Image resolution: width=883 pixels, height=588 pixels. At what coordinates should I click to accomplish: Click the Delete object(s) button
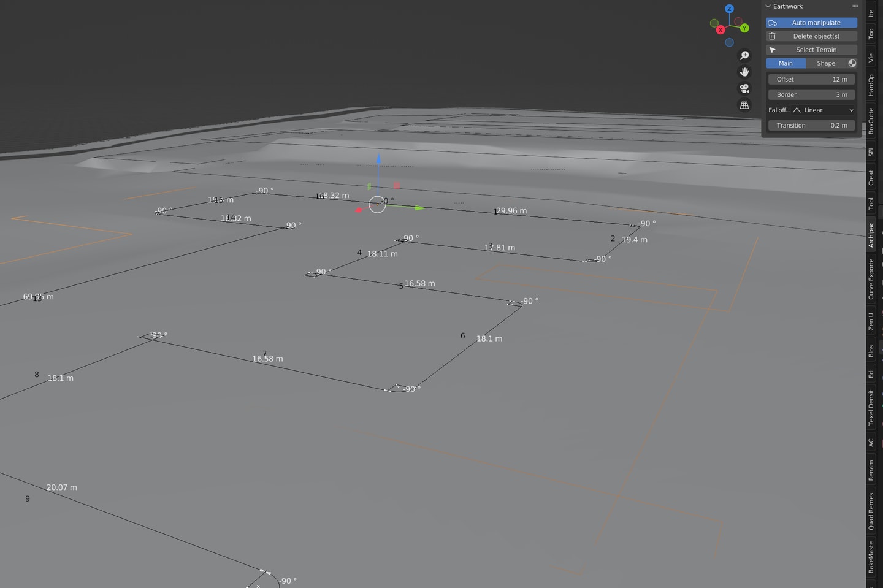pos(811,36)
